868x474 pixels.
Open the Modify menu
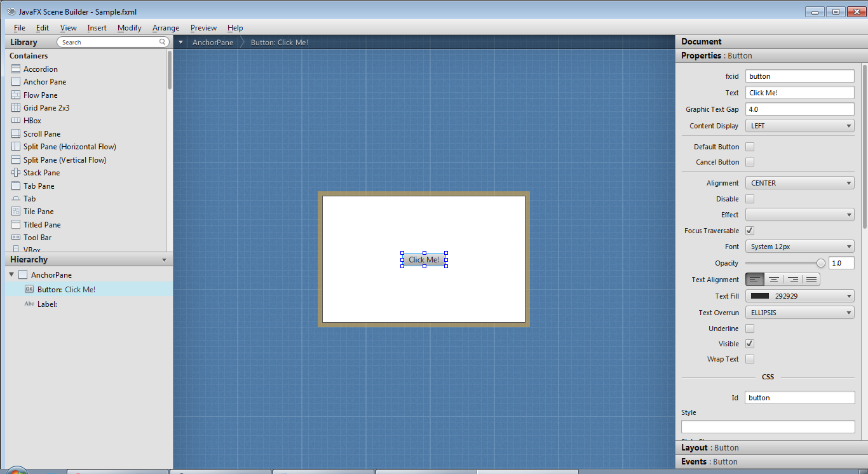tap(130, 28)
